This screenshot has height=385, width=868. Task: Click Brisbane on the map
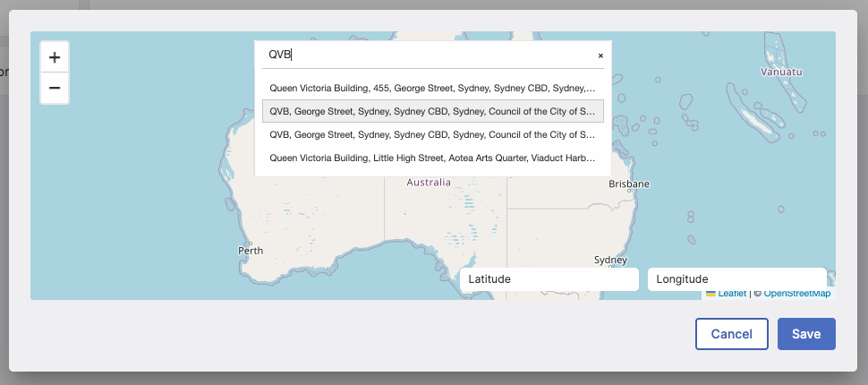pyautogui.click(x=629, y=184)
